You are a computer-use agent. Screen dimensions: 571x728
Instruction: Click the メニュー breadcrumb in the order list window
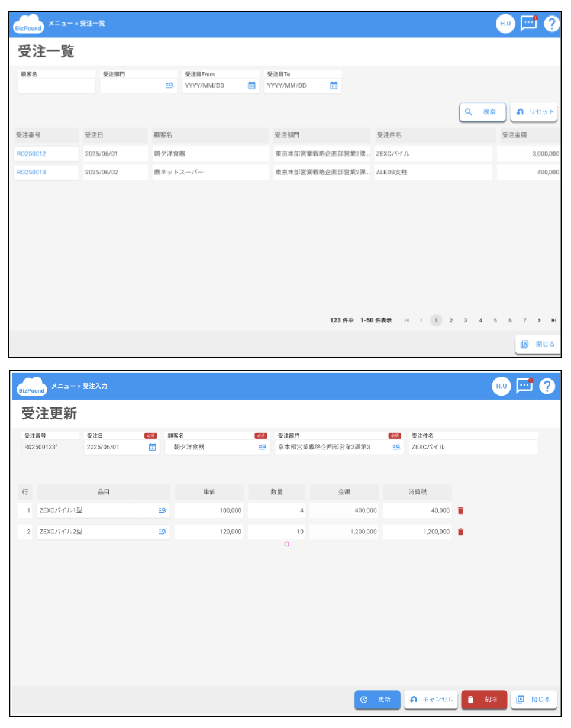(61, 24)
